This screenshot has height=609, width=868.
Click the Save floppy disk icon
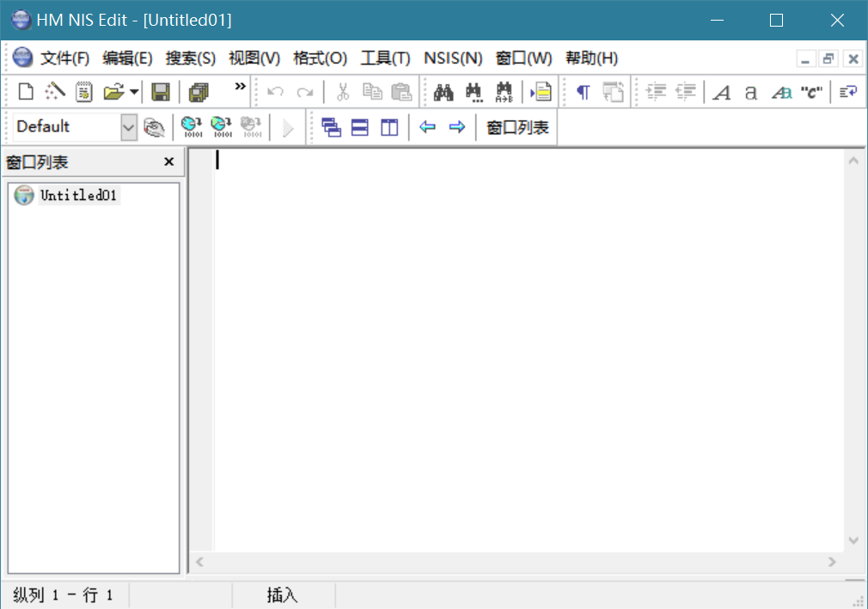click(161, 92)
